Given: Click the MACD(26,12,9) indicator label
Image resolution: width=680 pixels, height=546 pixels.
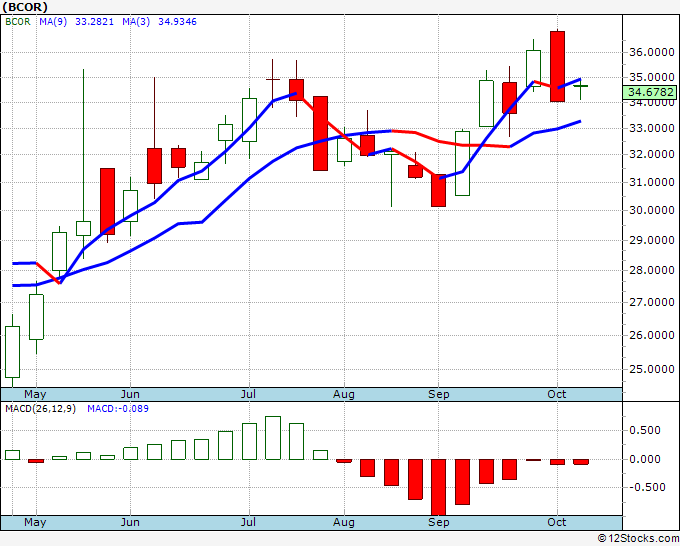Looking at the screenshot, I should click(40, 409).
